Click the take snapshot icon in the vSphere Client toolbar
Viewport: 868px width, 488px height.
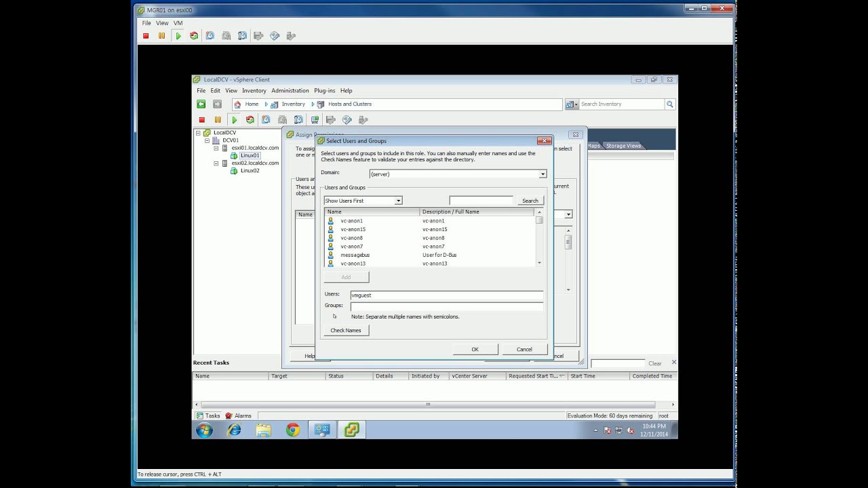pyautogui.click(x=266, y=120)
